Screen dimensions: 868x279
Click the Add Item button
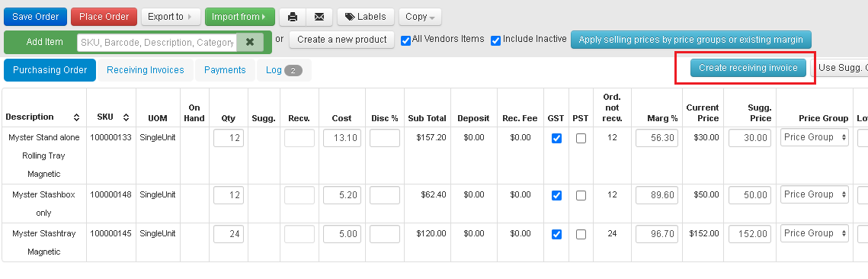tap(44, 42)
